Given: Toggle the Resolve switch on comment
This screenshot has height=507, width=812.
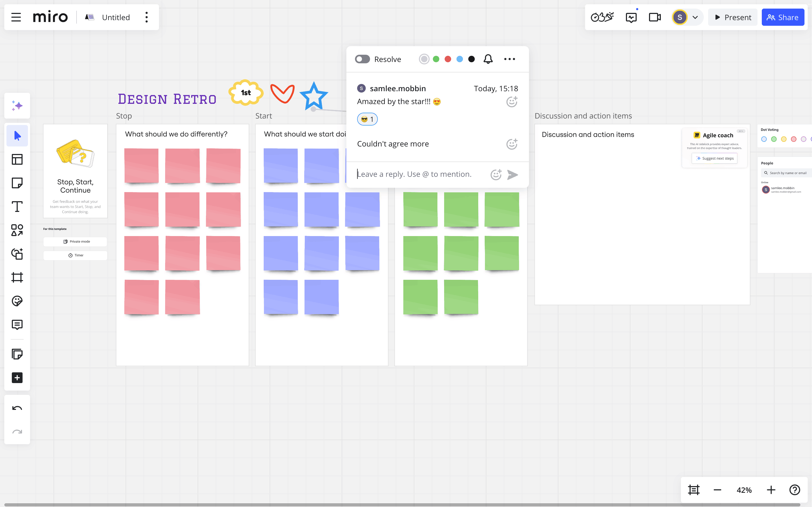Looking at the screenshot, I should point(363,59).
